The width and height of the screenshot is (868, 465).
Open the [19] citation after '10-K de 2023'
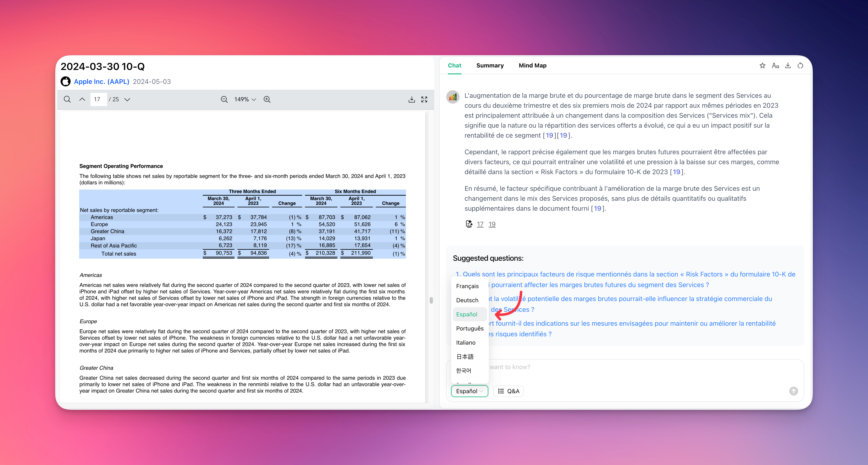pos(677,172)
